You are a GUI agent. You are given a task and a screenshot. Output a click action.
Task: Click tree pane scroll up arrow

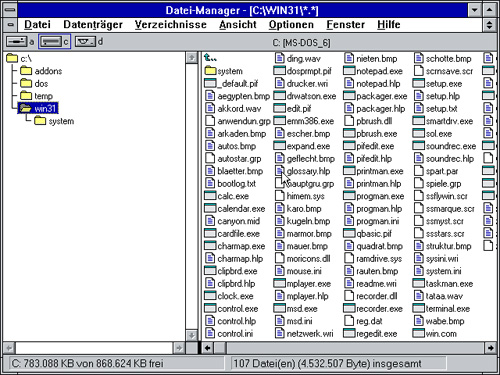click(191, 58)
